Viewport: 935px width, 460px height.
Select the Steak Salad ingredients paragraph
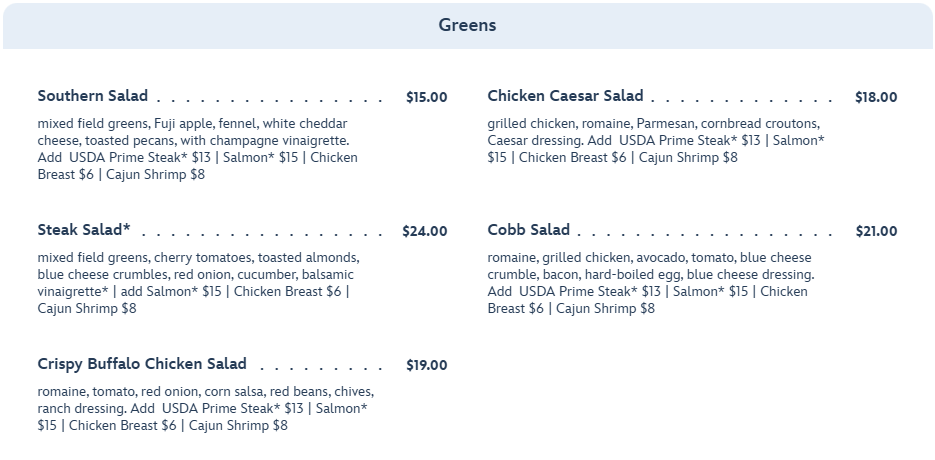pyautogui.click(x=196, y=283)
